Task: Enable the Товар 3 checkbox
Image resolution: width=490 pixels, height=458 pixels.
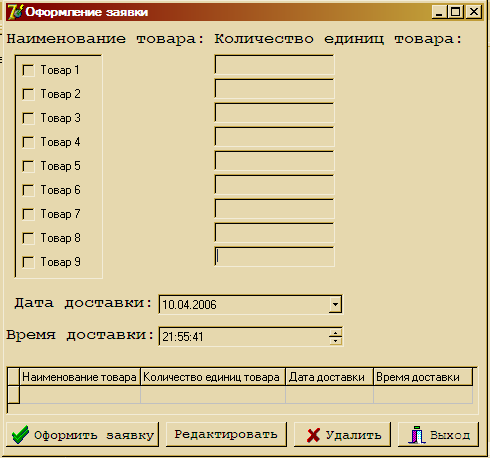Action: pyautogui.click(x=28, y=118)
